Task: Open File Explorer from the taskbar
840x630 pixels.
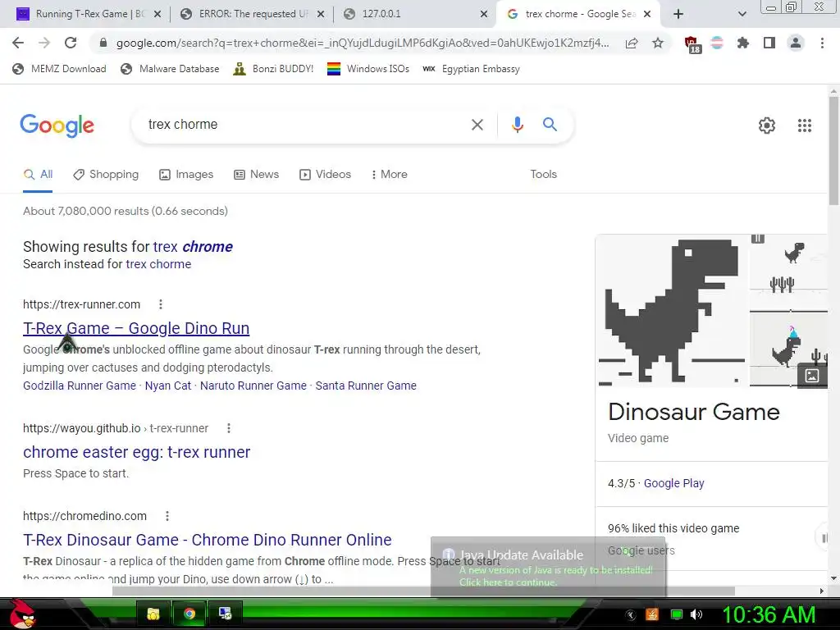Action: [x=153, y=614]
